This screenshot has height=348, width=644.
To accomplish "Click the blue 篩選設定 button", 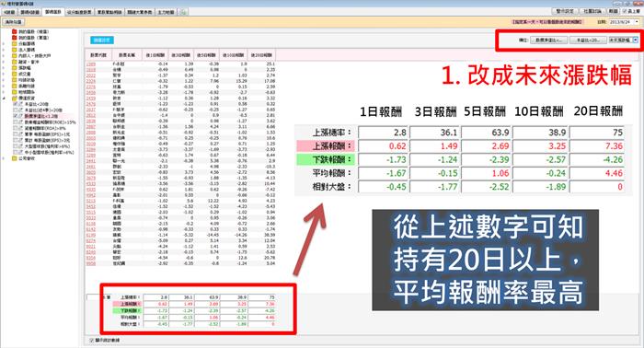I will 102,40.
